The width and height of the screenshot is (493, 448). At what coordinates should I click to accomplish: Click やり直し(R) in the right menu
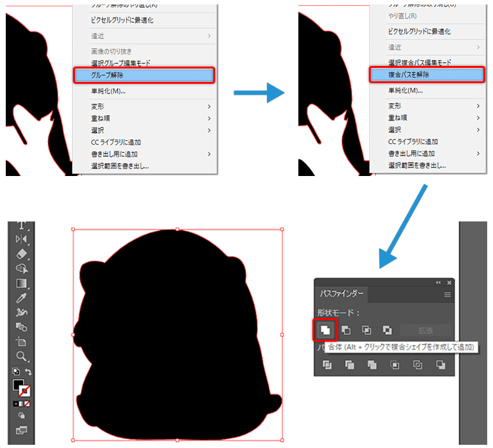click(428, 16)
